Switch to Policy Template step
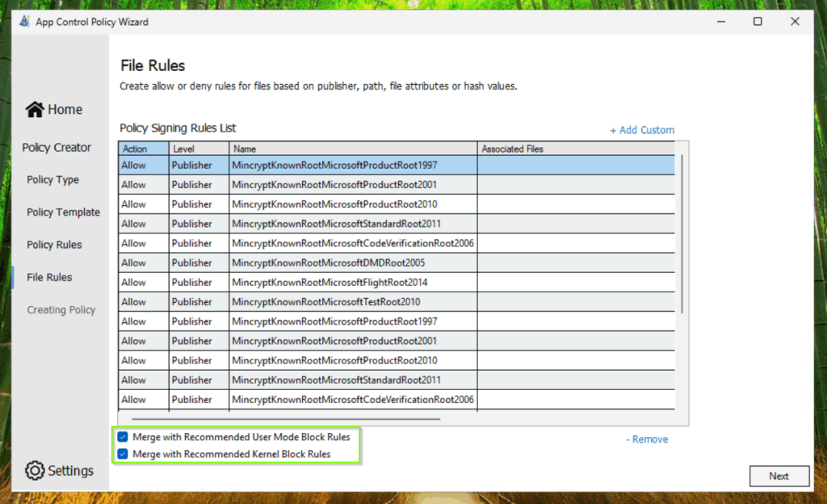The image size is (827, 504). pos(63,212)
